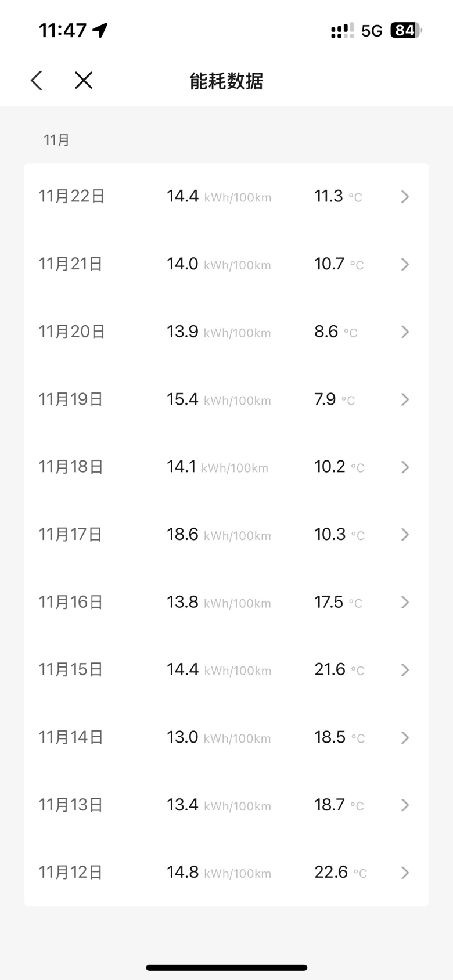Tap the battery indicator showing 84
The width and height of the screenshot is (453, 980).
click(406, 30)
